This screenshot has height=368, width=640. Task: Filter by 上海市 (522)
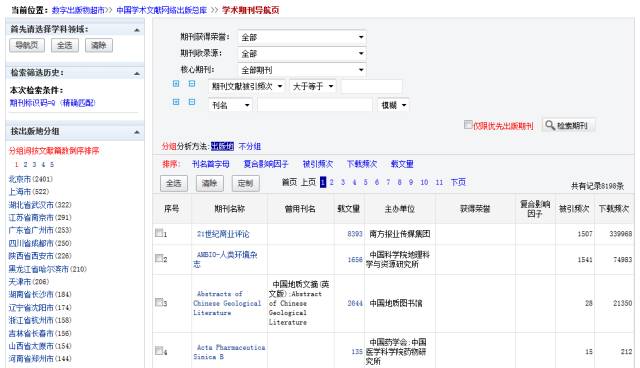[x=29, y=192]
